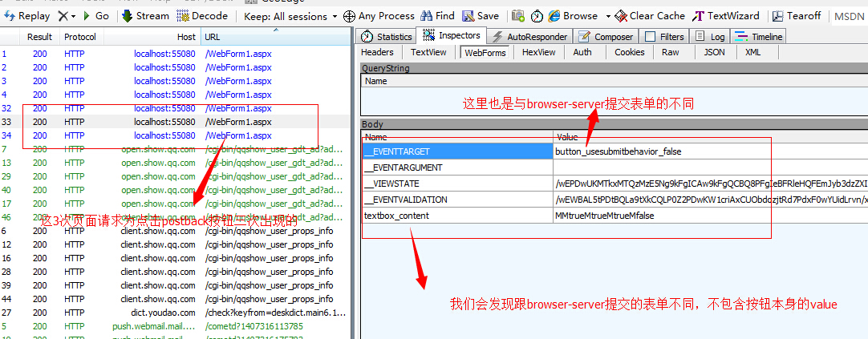Click the Tearoff toolbar button
This screenshot has height=339, width=868.
797,16
